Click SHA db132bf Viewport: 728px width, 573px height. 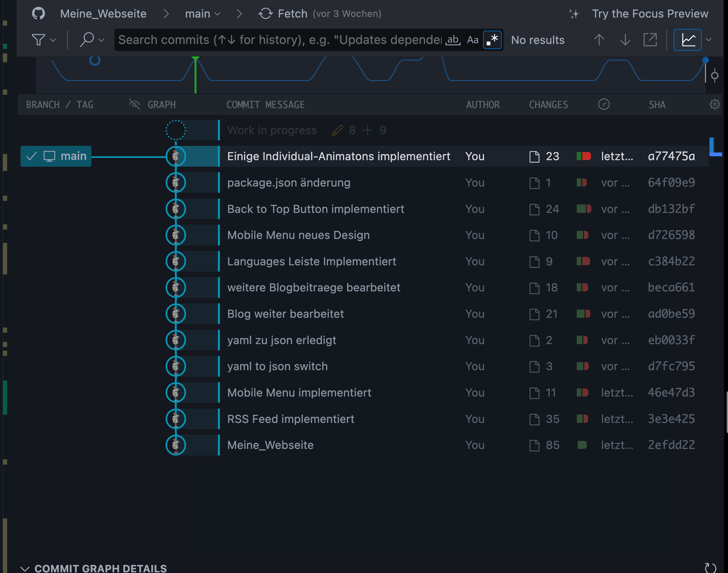pos(671,209)
